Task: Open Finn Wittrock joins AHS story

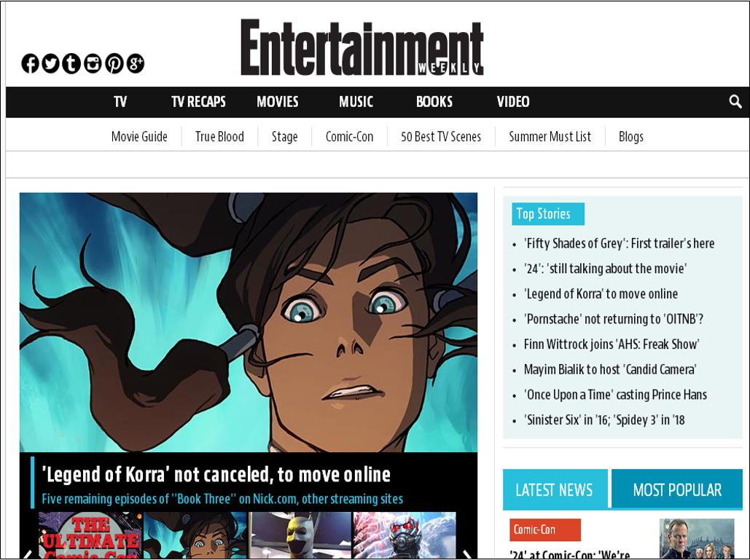Action: coord(612,344)
